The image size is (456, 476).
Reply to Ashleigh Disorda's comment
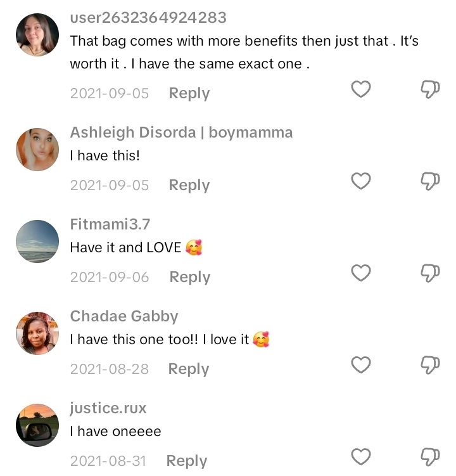pos(189,185)
